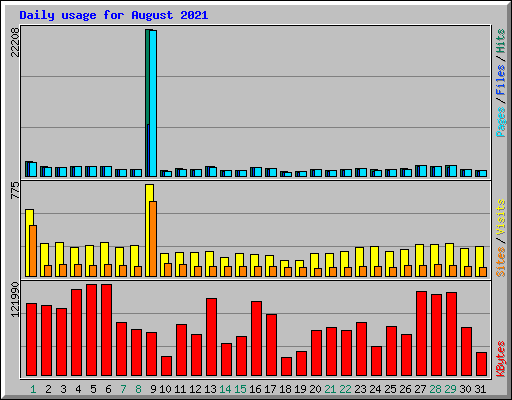
Task: Click the red KBytes bar for day 13
Action: click(x=211, y=337)
